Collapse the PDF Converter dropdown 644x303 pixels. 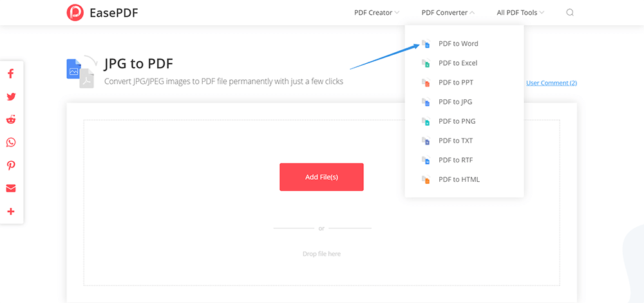click(x=448, y=12)
